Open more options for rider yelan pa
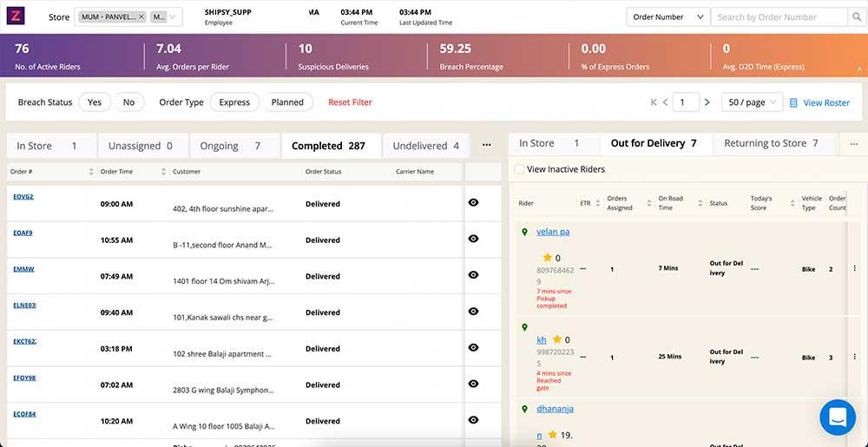The height and width of the screenshot is (447, 868). 855,268
